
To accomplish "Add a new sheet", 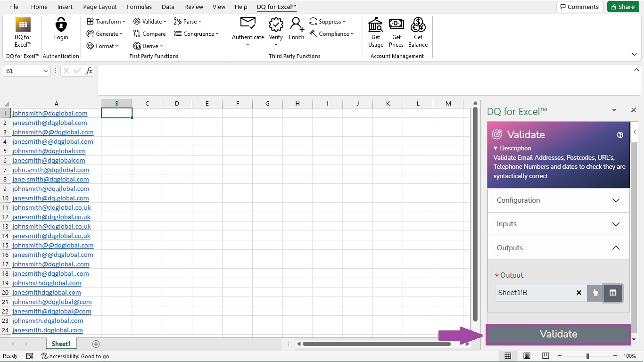I will point(96,344).
